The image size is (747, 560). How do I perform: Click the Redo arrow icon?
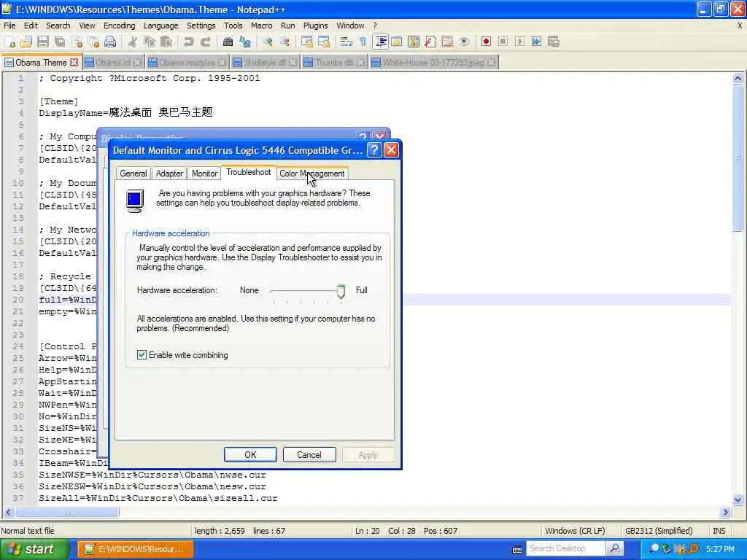coord(205,42)
